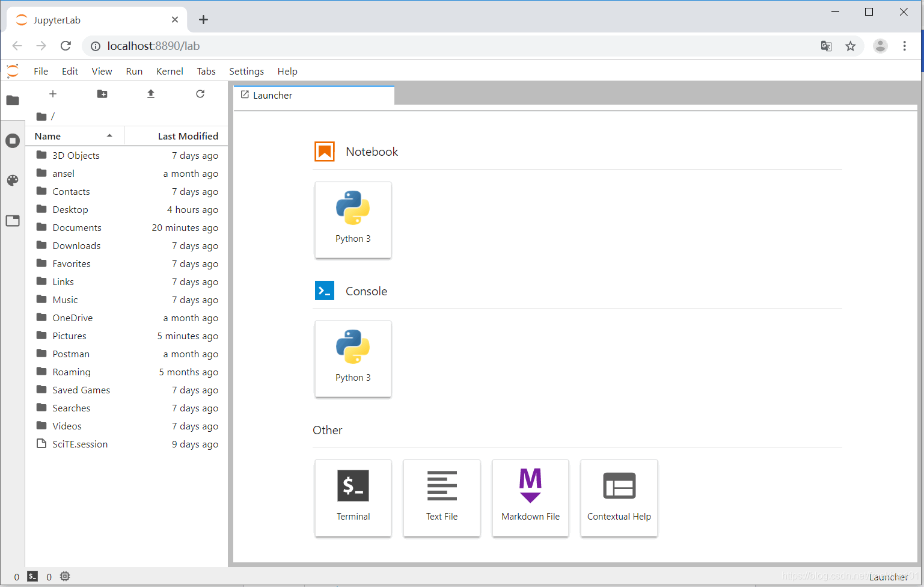This screenshot has width=924, height=587.
Task: Click the browser reload button
Action: click(66, 46)
